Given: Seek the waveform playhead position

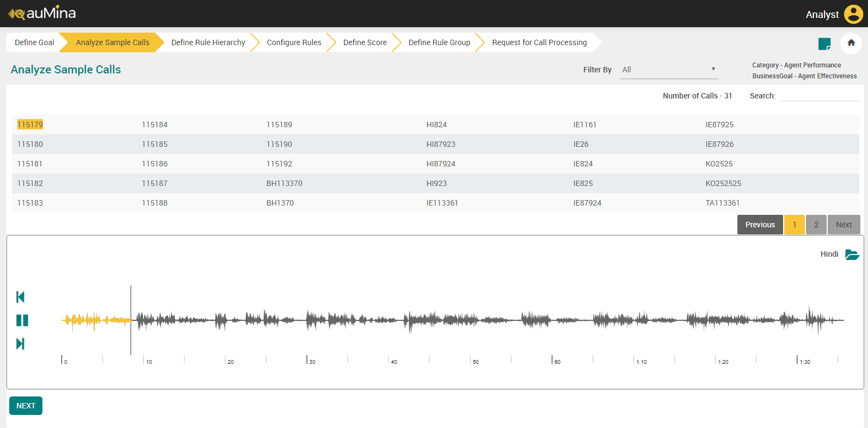Looking at the screenshot, I should [x=131, y=320].
